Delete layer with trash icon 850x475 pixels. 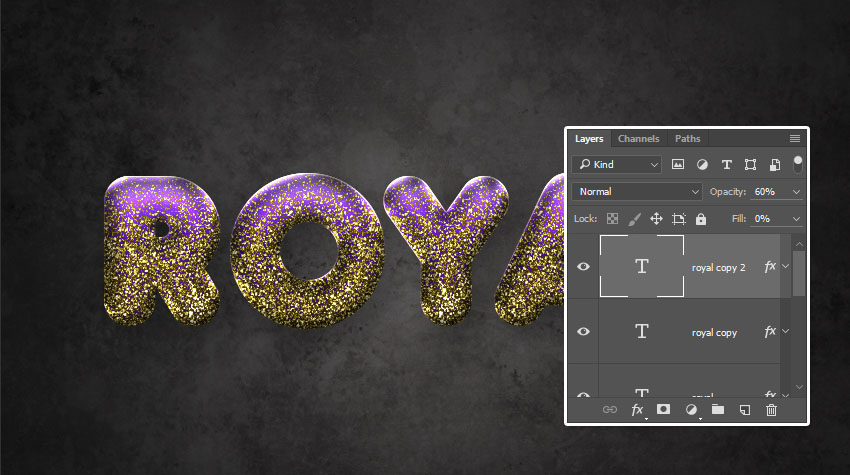click(x=771, y=410)
